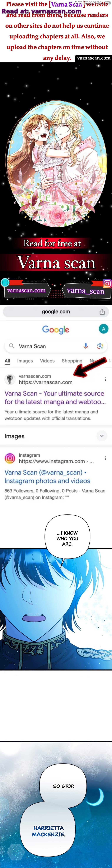Click the Instagram favicon in search result

tap(10, 458)
